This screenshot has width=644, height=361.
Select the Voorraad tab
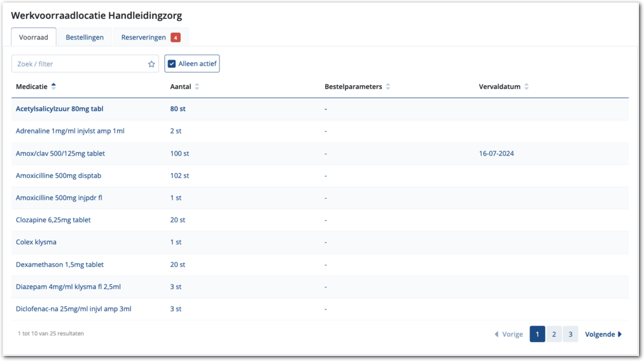click(34, 37)
